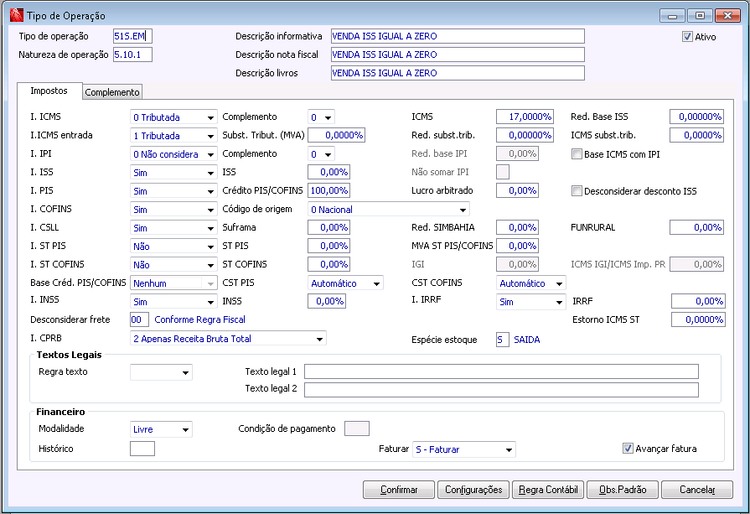Screen dimensions: 750x514
Task: Click the Red. Base ISS field
Action: [x=696, y=117]
